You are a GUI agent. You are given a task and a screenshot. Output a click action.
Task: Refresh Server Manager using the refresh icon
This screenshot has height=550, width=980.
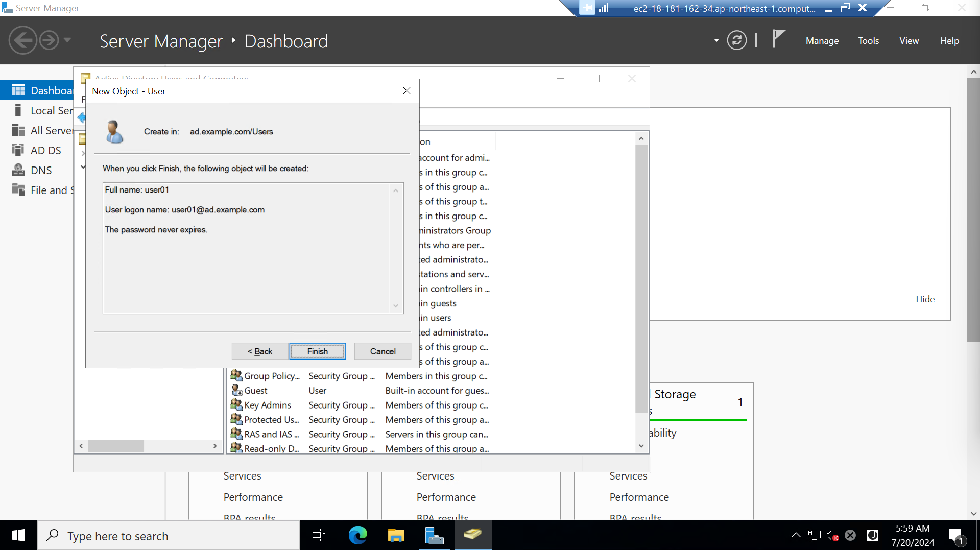pos(736,40)
